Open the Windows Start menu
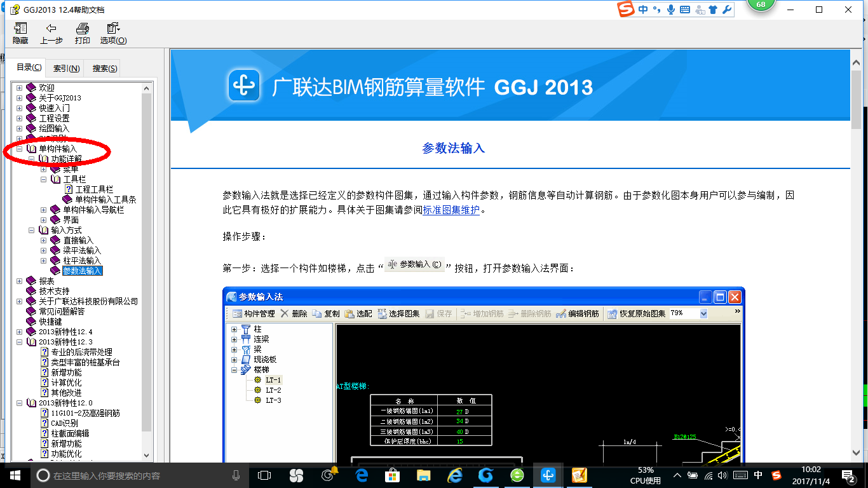This screenshot has width=868, height=488. coord(15,475)
